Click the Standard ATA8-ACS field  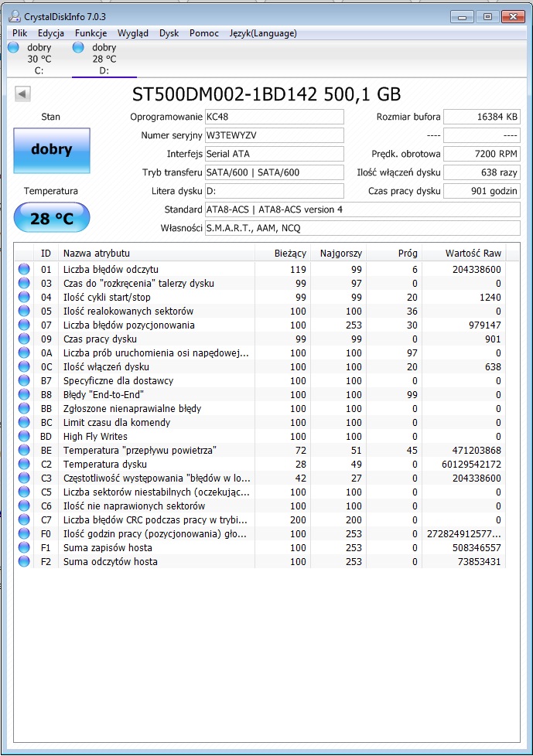click(x=363, y=209)
